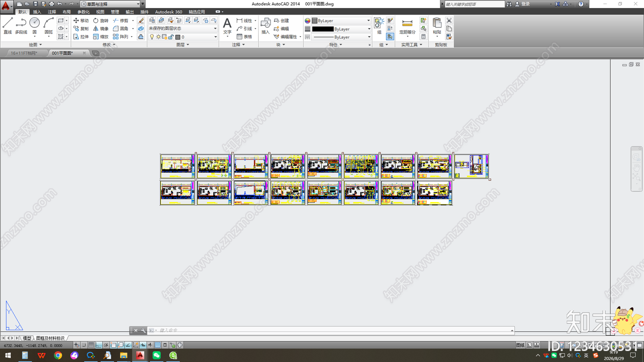Toggle object snap in status bar
The image size is (644, 362).
(114, 345)
